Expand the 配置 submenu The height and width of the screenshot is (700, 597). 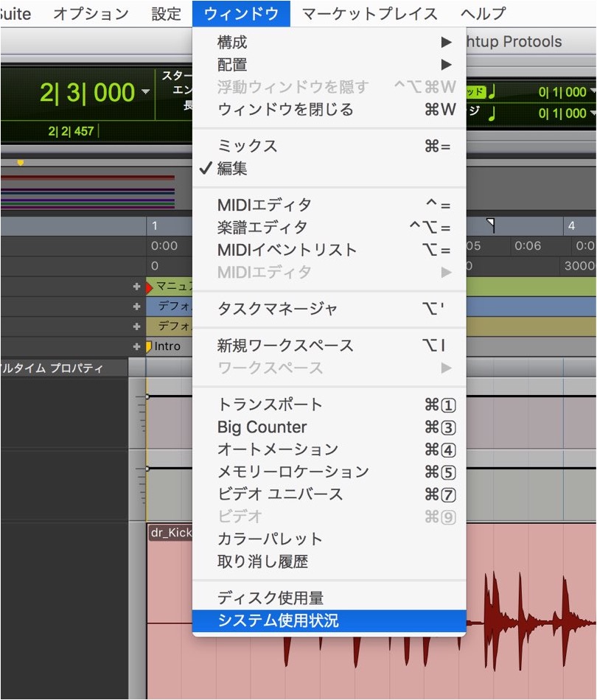[x=329, y=65]
